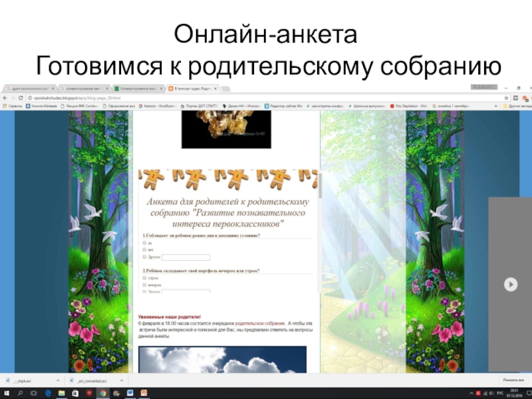Screen dimensions: 532x399
Task: Check "Другое" checkbox under question 1
Action: (x=144, y=257)
